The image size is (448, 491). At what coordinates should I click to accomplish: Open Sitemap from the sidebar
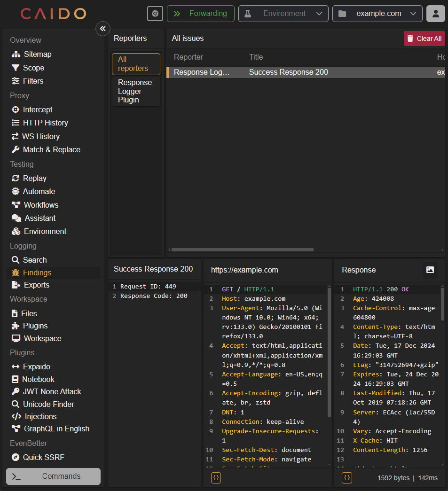[x=37, y=54]
